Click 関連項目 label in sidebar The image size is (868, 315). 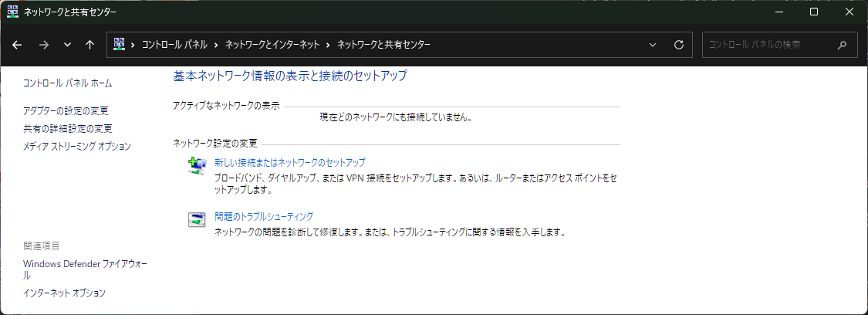click(x=41, y=246)
